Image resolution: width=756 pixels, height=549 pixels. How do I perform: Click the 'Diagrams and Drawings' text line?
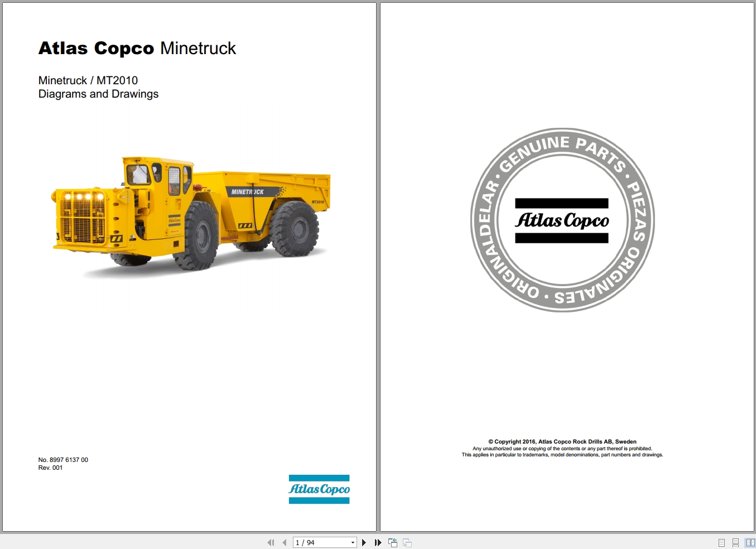[98, 94]
